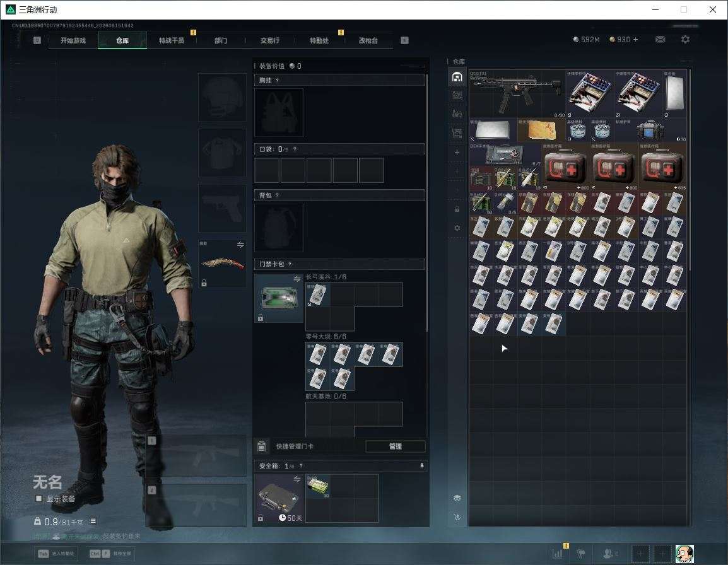Open the warehouse sidebar gear icon

457,228
